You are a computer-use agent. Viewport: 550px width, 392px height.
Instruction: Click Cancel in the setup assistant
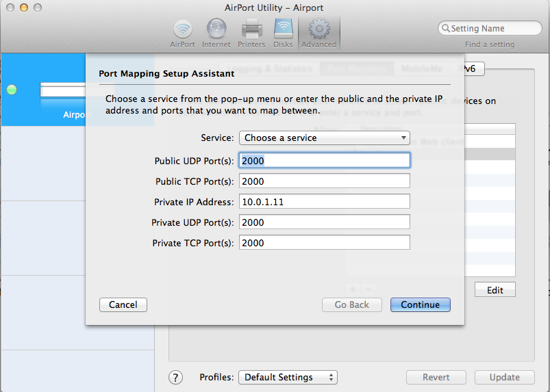tap(123, 304)
